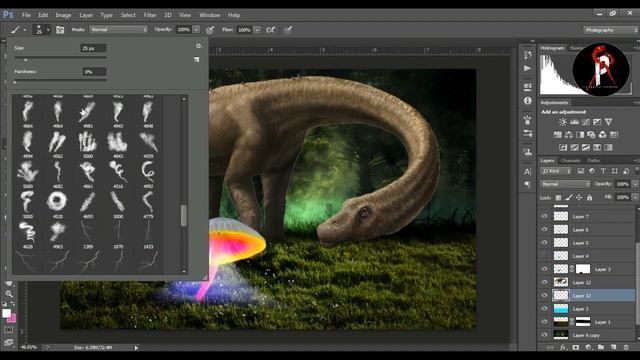Open the Paragraph panel icon

point(527,184)
